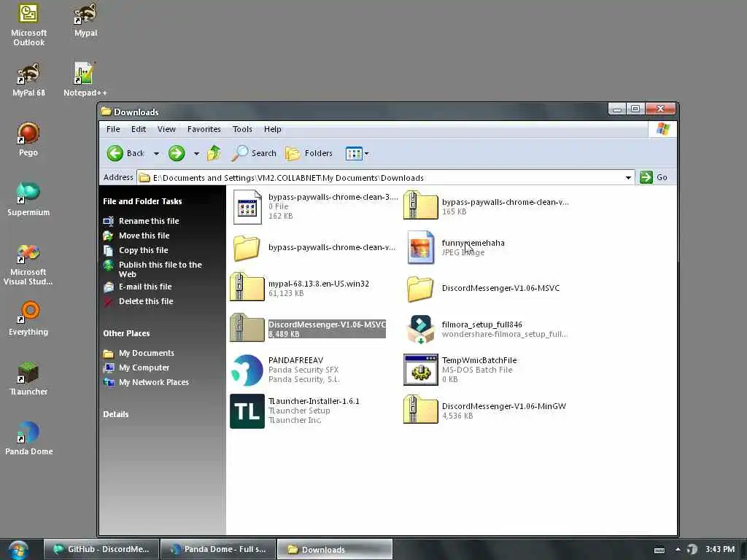Select the filmora_setup_full846 installer

click(x=486, y=329)
